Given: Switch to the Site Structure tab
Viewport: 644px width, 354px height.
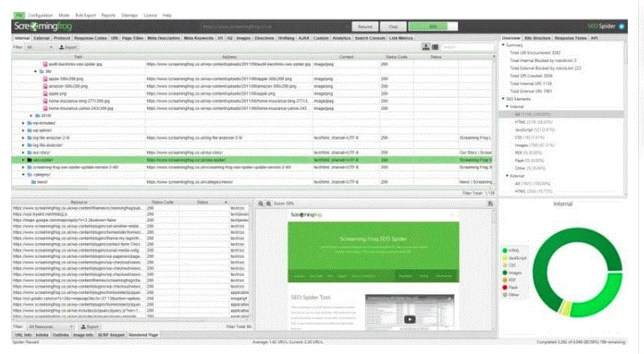Looking at the screenshot, I should click(537, 38).
